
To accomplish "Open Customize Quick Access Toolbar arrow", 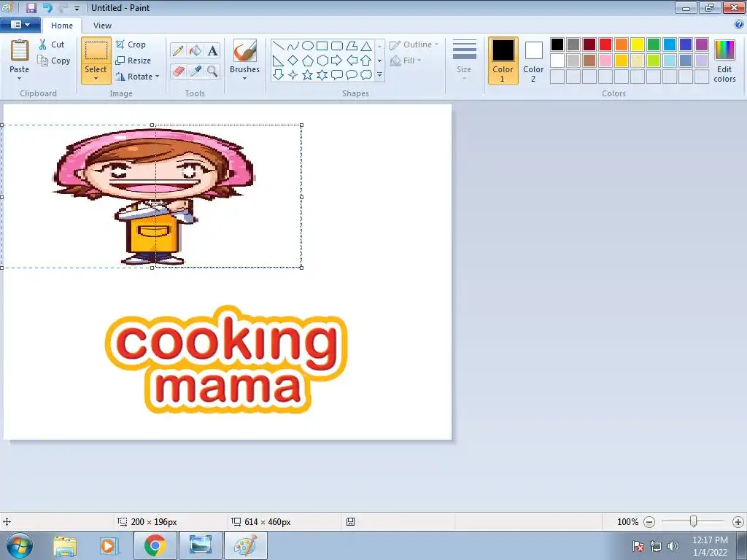I will 77,8.
